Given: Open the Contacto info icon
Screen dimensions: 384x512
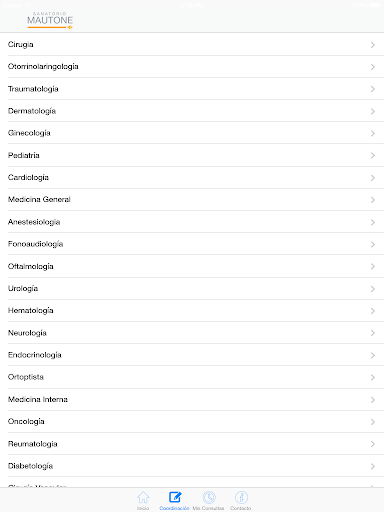Looking at the screenshot, I should pyautogui.click(x=241, y=497).
